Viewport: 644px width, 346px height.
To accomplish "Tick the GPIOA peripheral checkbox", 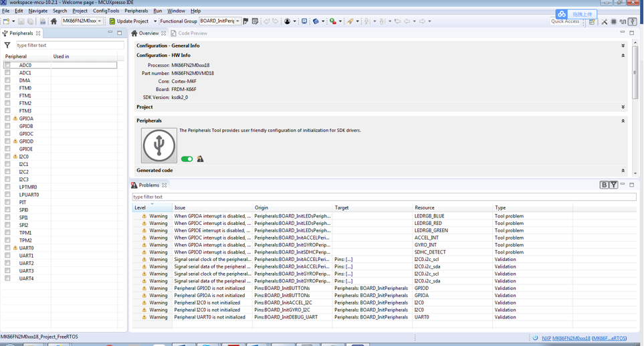I will pyautogui.click(x=7, y=118).
